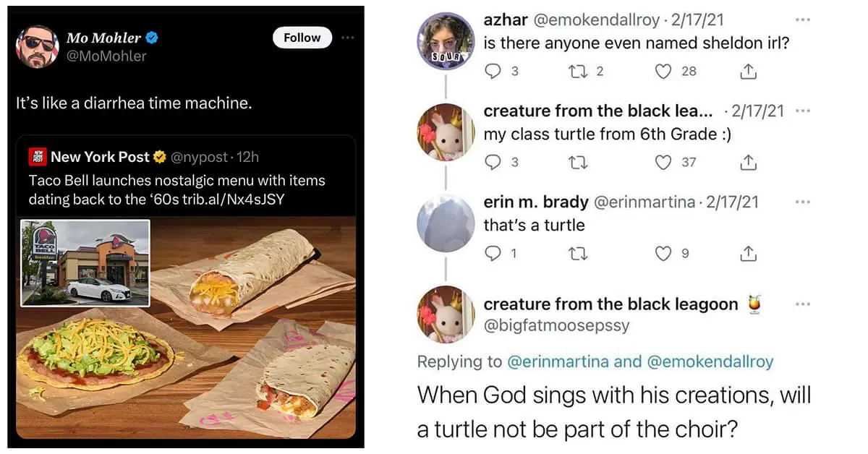The height and width of the screenshot is (454, 868).
Task: Like the tweet with 37 likes
Action: pyautogui.click(x=663, y=162)
